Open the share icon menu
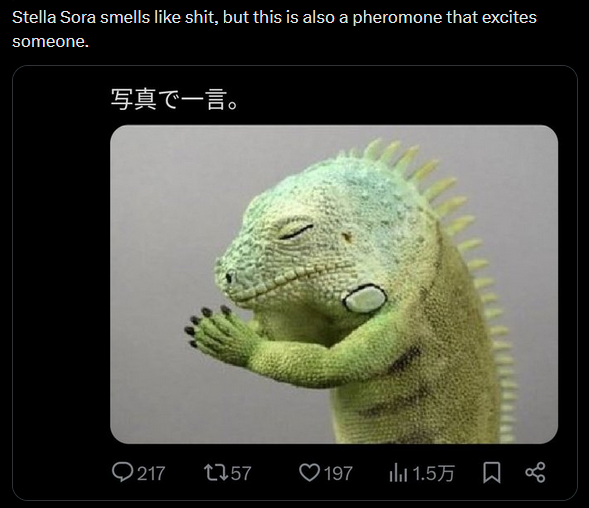 point(535,472)
